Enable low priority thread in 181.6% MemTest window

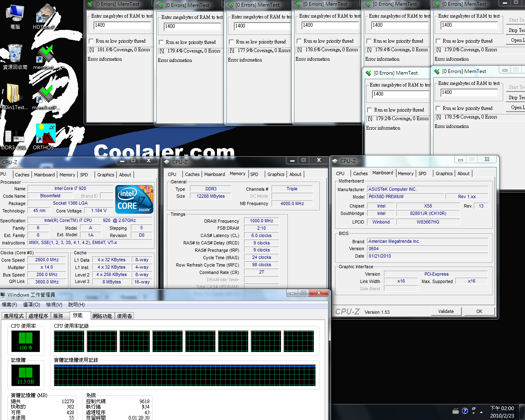pyautogui.click(x=91, y=41)
